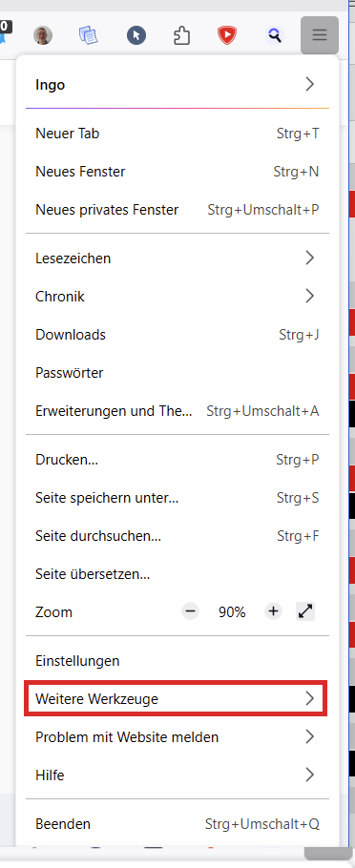Click the round cursor arrow extension icon
355x868 pixels.
point(136,36)
